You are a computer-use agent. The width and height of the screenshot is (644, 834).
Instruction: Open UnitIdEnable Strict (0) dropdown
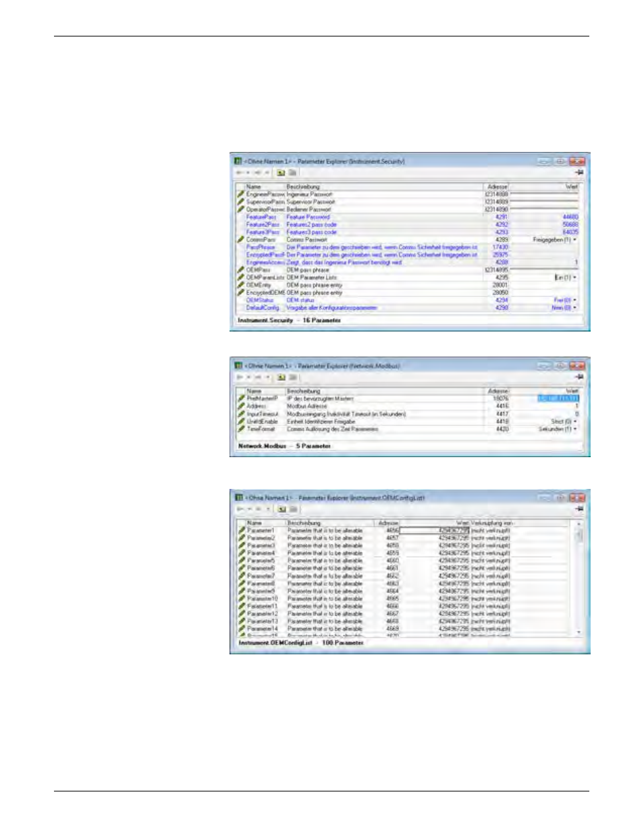[x=575, y=421]
